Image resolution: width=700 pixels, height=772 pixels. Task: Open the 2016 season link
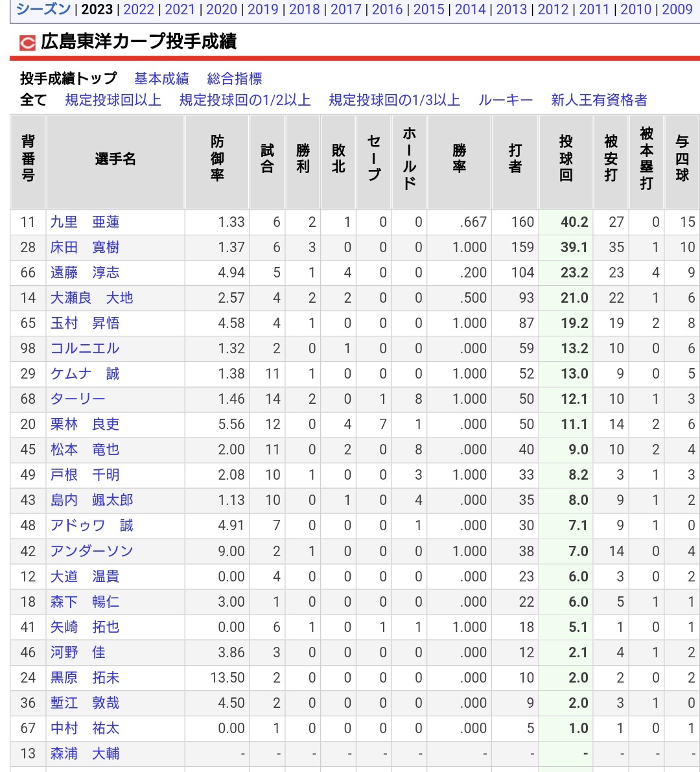pyautogui.click(x=387, y=9)
